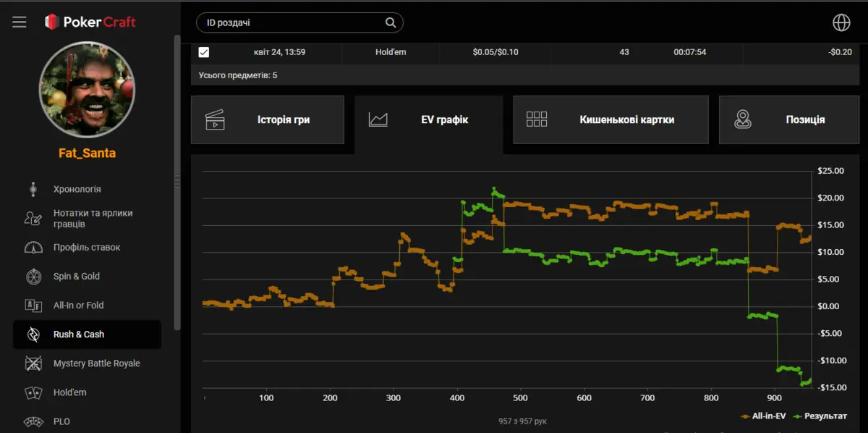Open Нотатки та ярлики гравців
The image size is (868, 433).
[93, 219]
